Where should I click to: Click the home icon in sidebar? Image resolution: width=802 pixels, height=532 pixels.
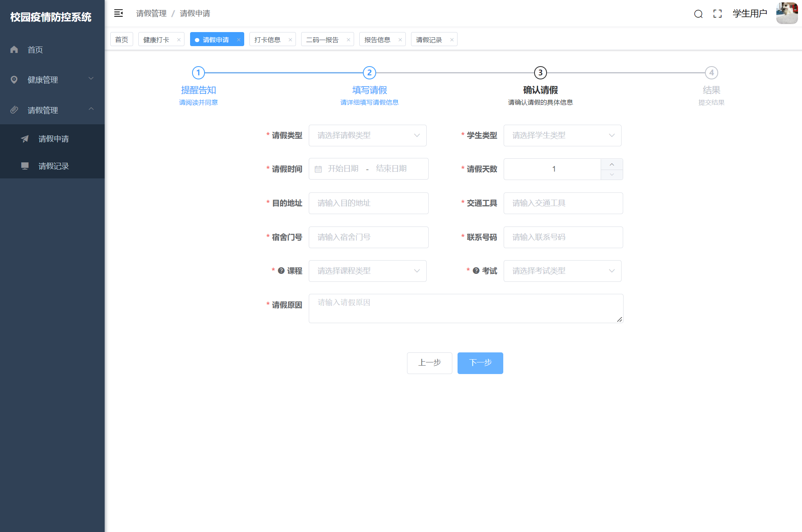pyautogui.click(x=14, y=49)
